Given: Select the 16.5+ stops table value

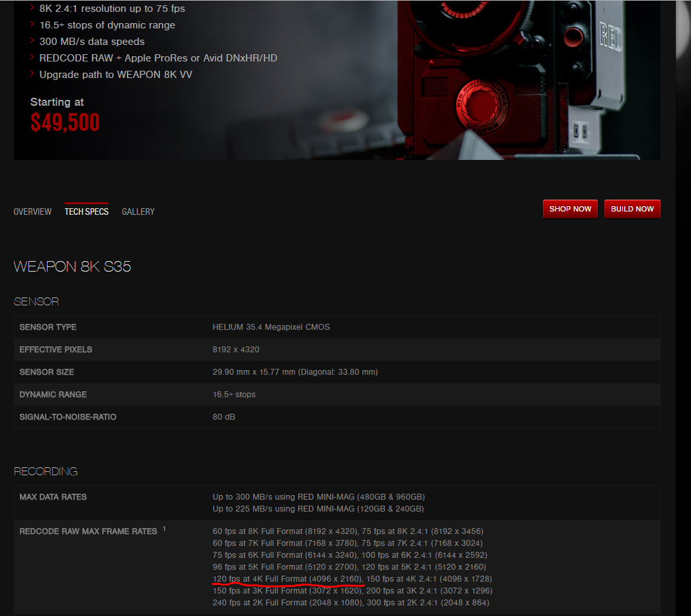Looking at the screenshot, I should pos(233,395).
